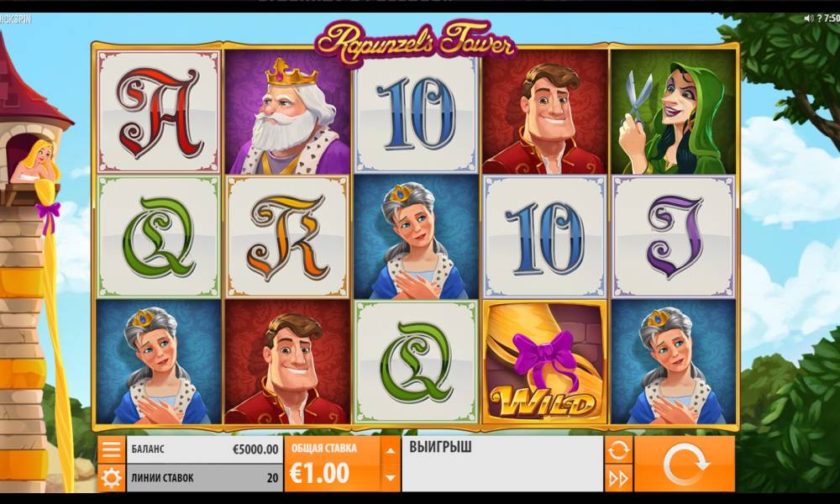Screen dimensions: 840x504
Task: Select the witch with scissors symbol
Action: tap(674, 112)
